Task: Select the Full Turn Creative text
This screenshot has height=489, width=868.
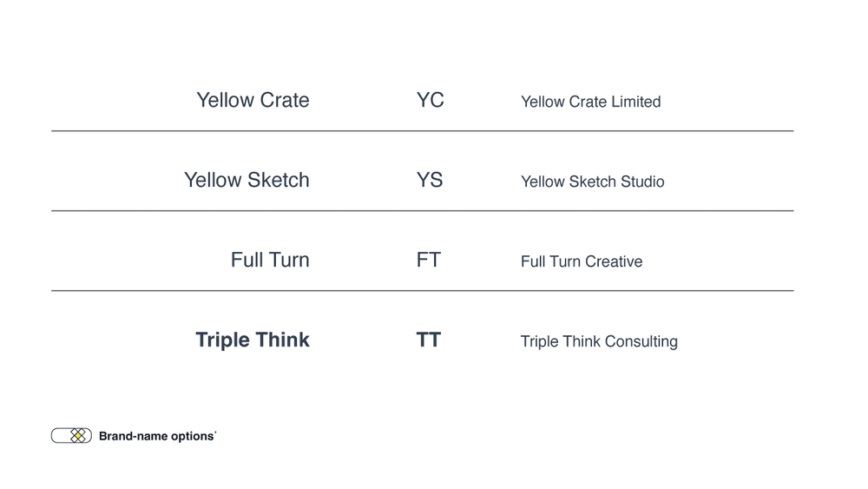Action: [x=582, y=261]
